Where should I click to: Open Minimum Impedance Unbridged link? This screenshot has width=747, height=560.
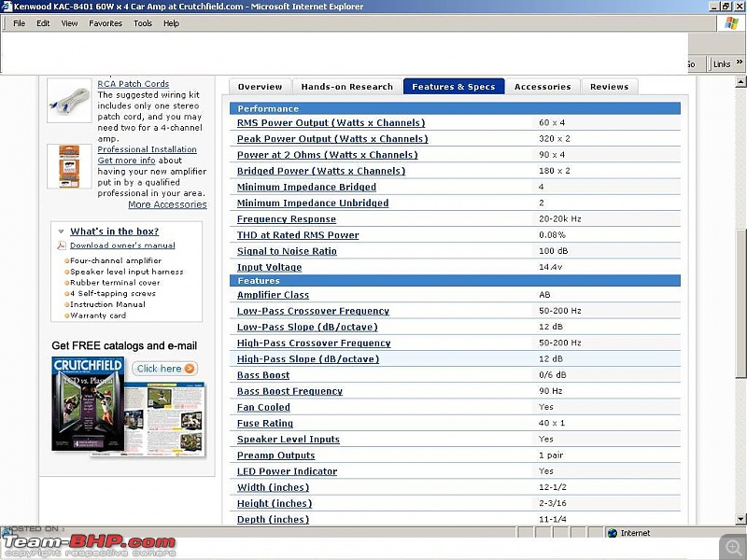[313, 203]
